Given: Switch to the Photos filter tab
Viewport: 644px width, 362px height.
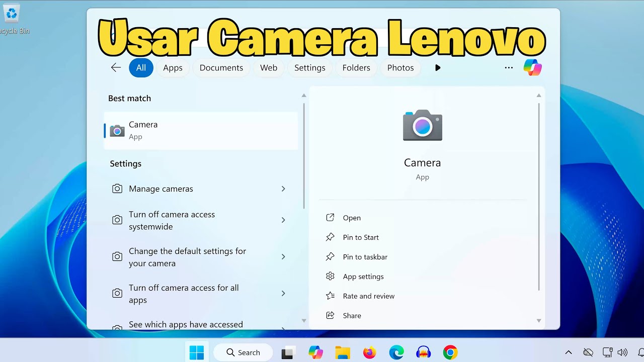Looking at the screenshot, I should (x=400, y=67).
